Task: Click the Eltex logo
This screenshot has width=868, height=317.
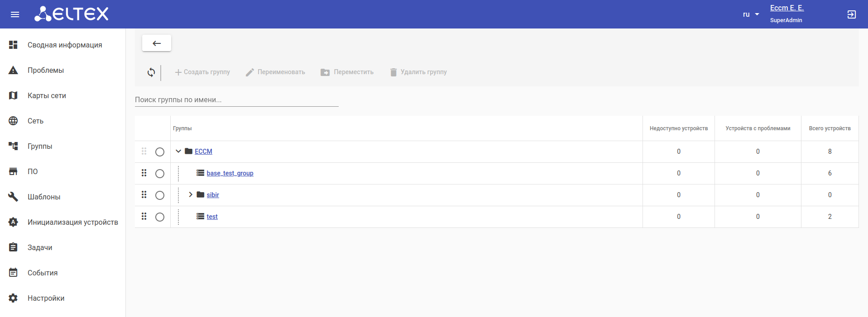Action: coord(72,14)
